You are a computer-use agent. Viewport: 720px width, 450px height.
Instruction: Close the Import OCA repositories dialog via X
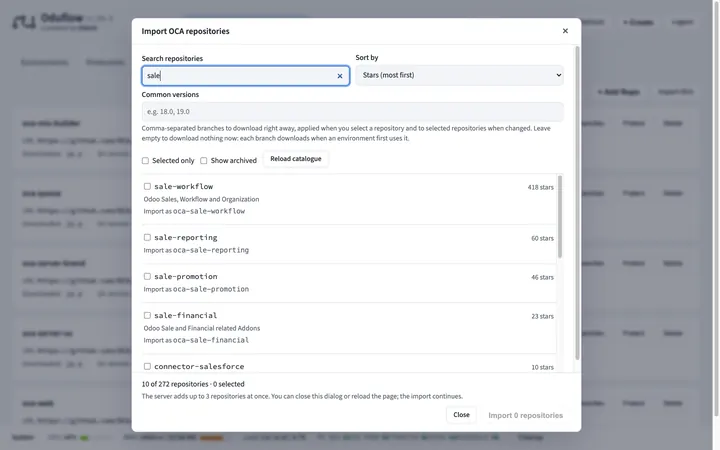point(565,31)
